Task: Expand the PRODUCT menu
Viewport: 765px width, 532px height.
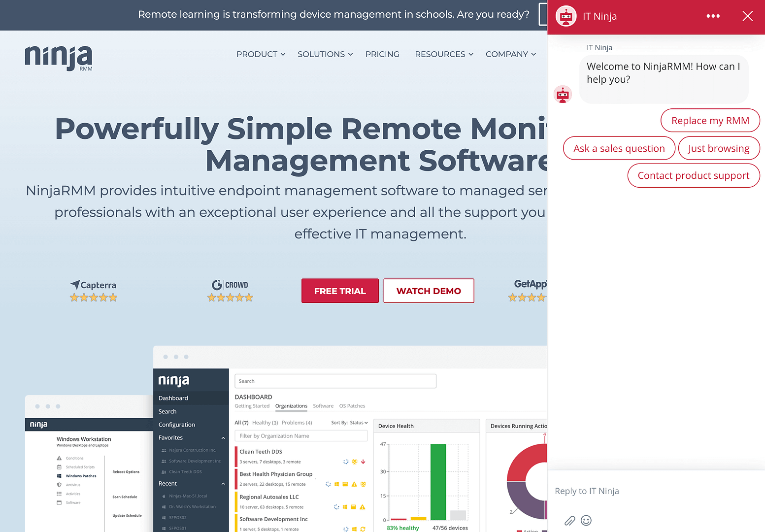Action: 261,54
